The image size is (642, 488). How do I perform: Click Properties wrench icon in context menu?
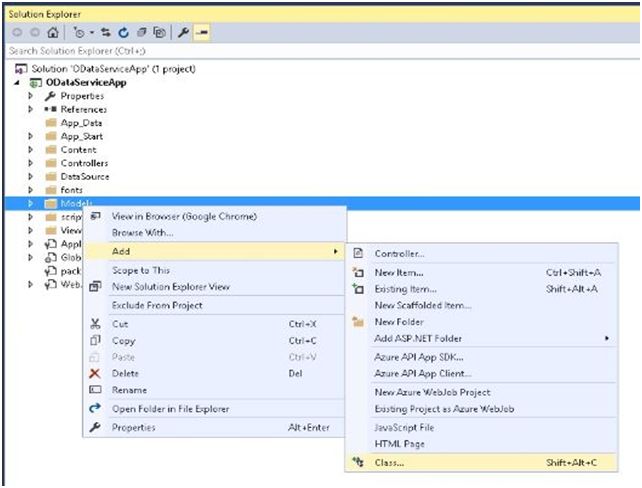[95, 427]
